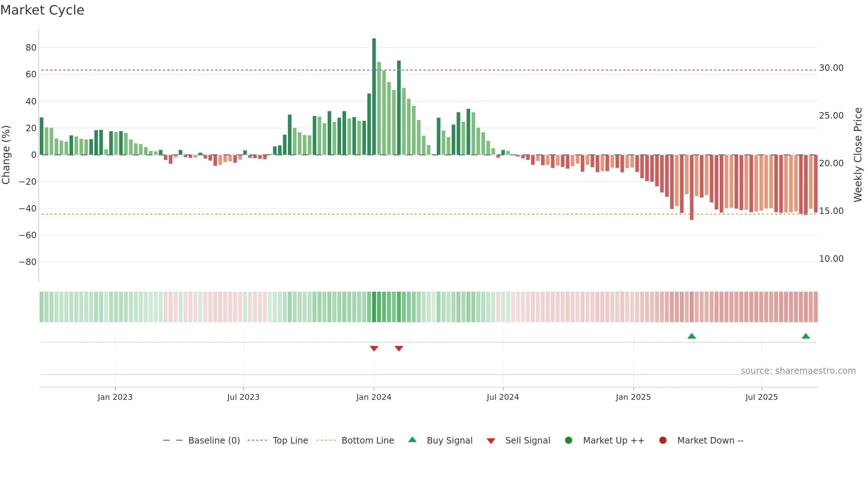The image size is (868, 488).
Task: Click the last red heat strip cell
Action: [816, 307]
